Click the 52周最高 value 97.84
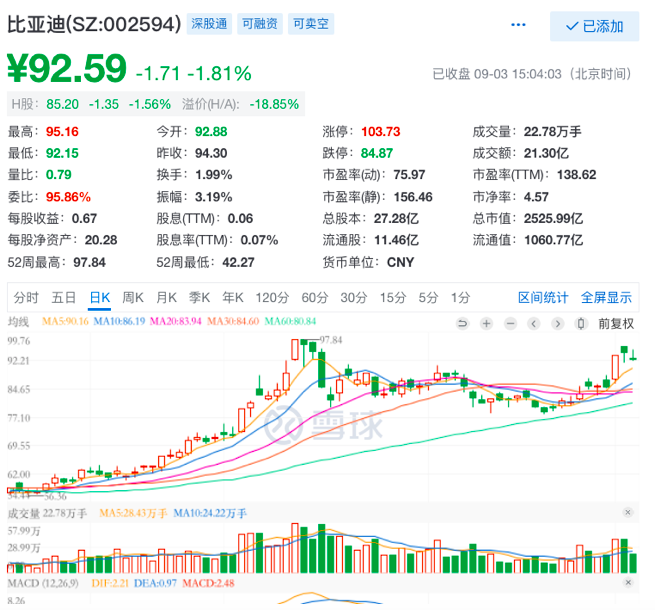This screenshot has width=655, height=610. click(89, 262)
